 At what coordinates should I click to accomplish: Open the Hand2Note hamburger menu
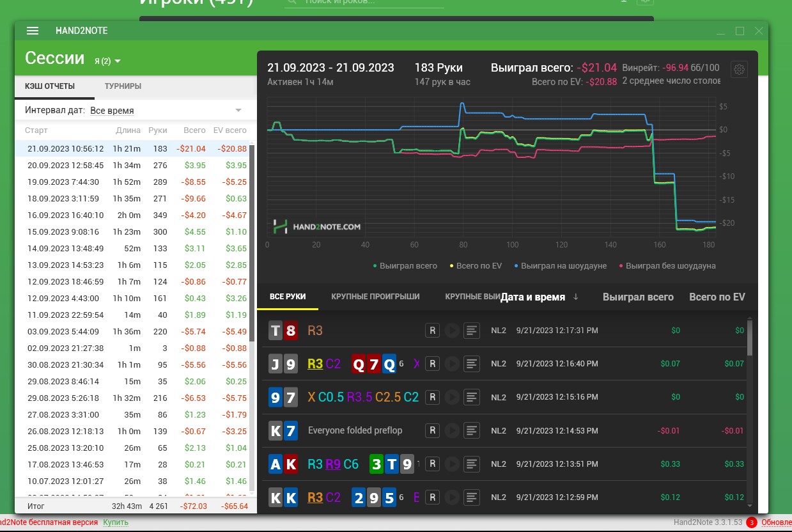[33, 31]
